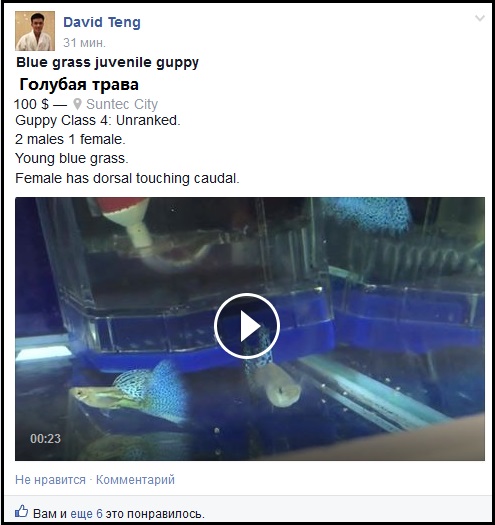Click the Suntec City location link
Image resolution: width=495 pixels, height=525 pixels.
pos(122,104)
